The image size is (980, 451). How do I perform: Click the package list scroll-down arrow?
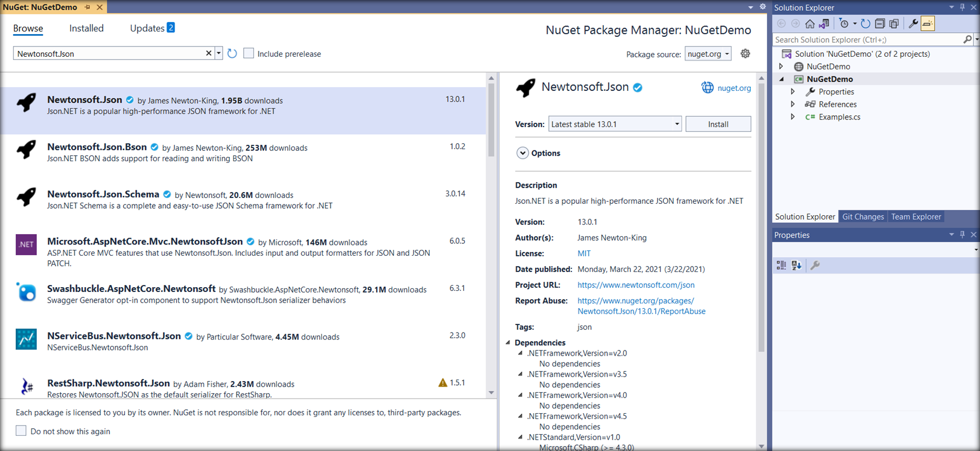(x=491, y=393)
